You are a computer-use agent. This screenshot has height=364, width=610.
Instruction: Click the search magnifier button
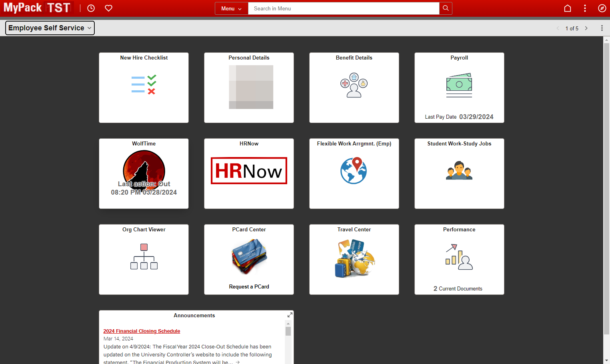(446, 8)
